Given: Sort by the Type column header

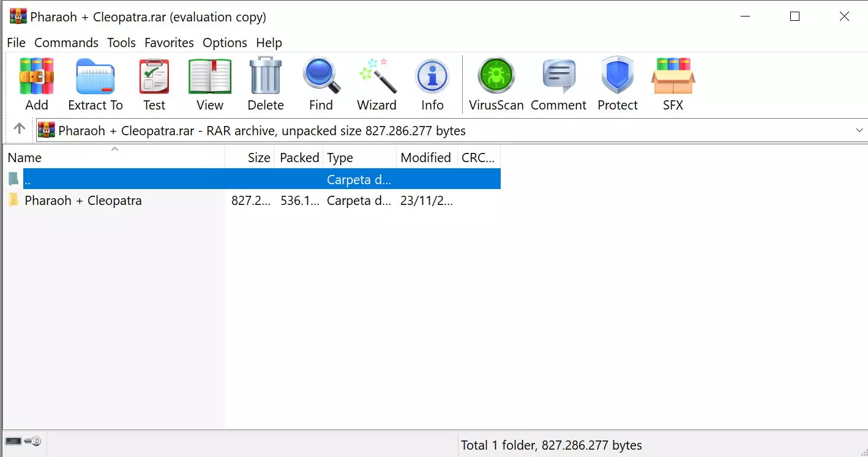Looking at the screenshot, I should point(360,157).
